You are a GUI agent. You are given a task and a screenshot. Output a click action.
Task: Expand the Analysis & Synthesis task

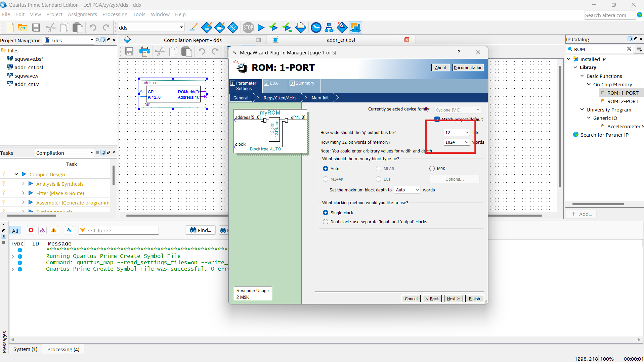point(23,184)
